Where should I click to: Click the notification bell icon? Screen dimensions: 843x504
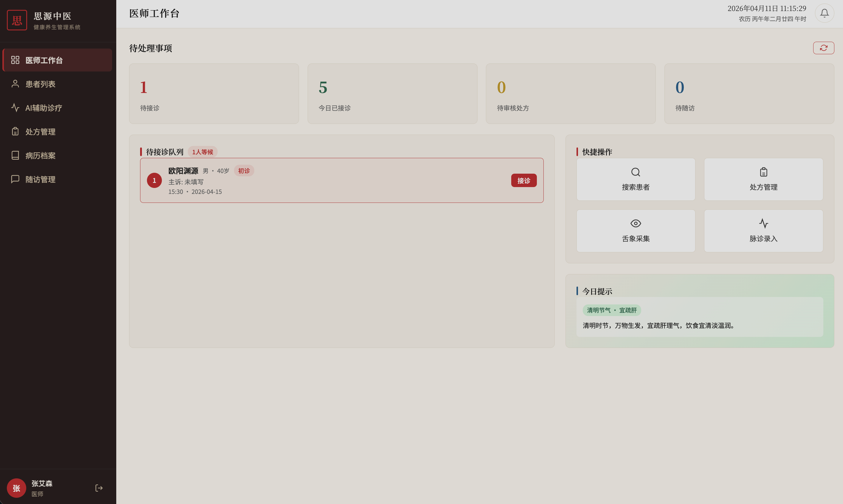coord(824,13)
